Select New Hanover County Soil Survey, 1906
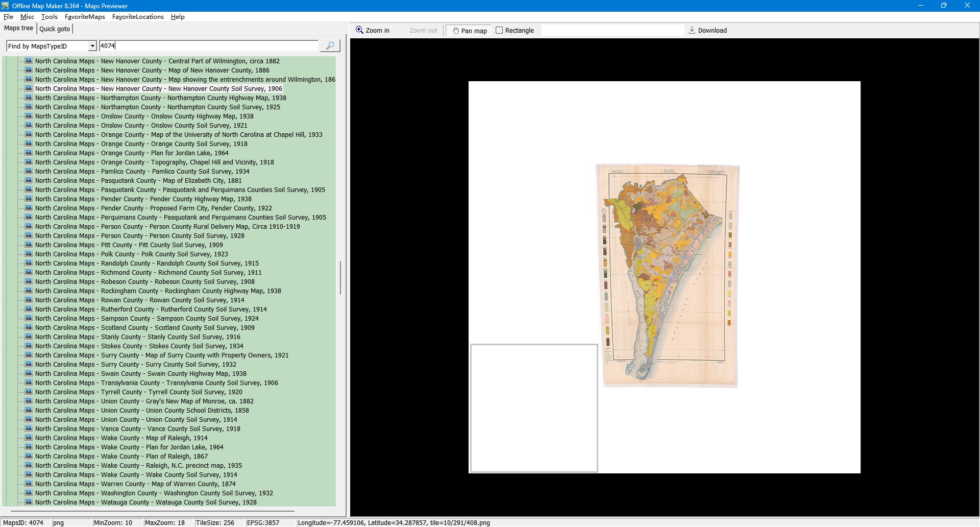 pos(158,89)
